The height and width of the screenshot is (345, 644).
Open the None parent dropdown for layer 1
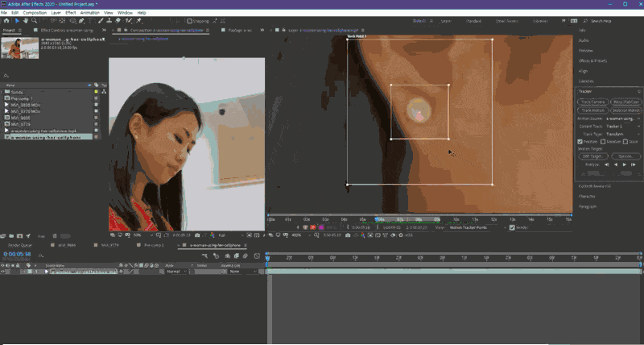click(243, 272)
